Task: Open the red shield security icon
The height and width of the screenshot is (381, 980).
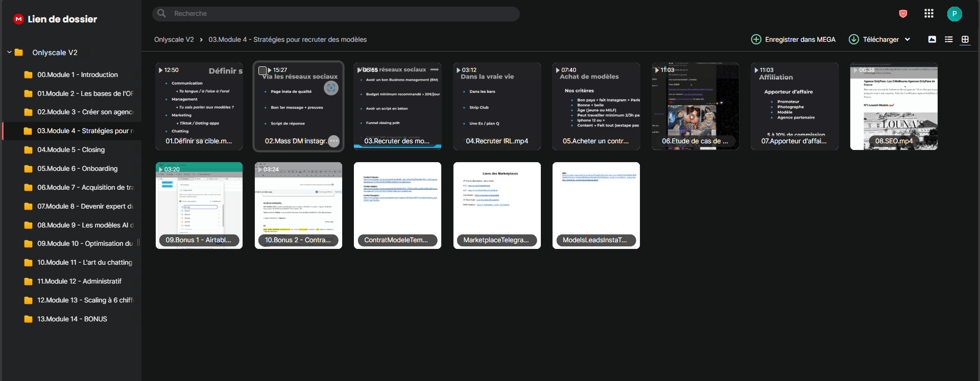Action: 903,14
